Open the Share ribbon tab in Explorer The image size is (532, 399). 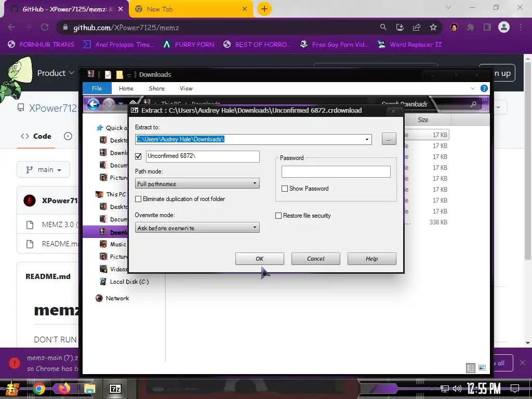(156, 88)
